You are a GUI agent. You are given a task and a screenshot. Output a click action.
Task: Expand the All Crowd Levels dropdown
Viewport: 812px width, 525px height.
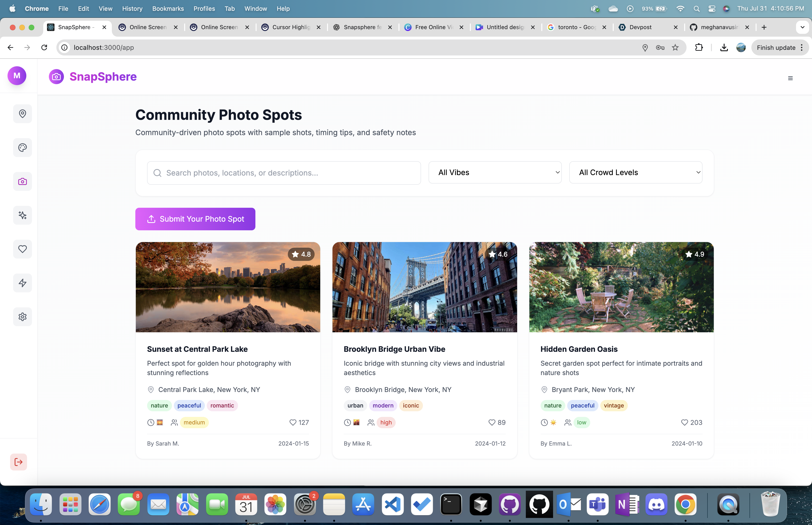coord(636,172)
